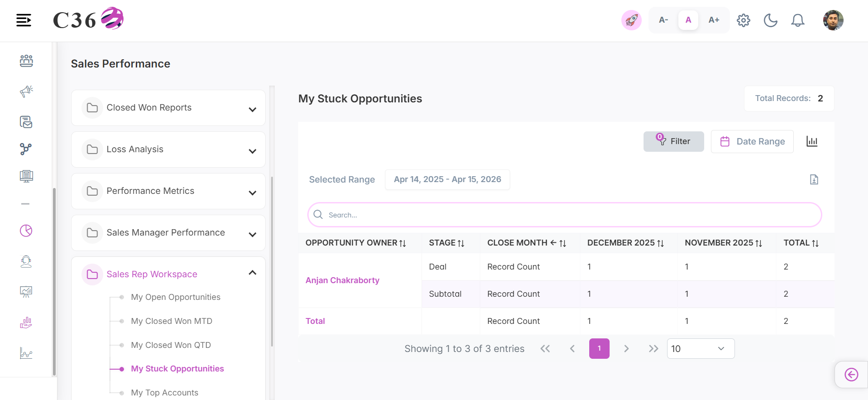
Task: Expand Sales Manager Performance folder
Action: (168, 233)
